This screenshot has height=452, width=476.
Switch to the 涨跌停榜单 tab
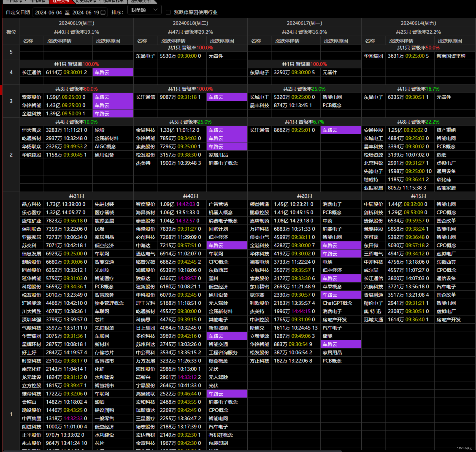pos(113,1)
